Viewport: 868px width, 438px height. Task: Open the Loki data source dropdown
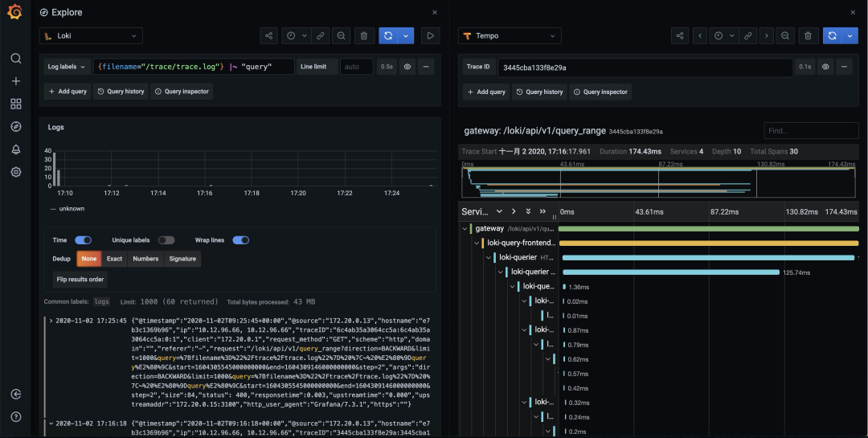tap(91, 35)
